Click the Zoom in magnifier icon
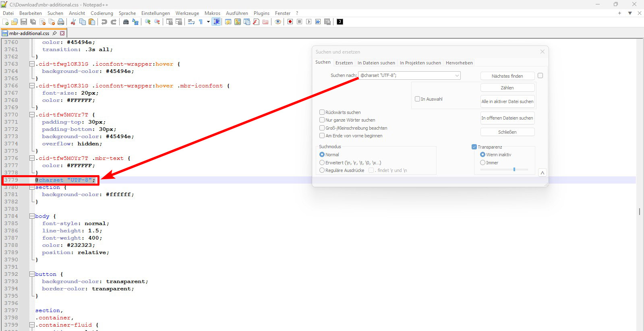Image resolution: width=644 pixels, height=331 pixels. point(148,22)
